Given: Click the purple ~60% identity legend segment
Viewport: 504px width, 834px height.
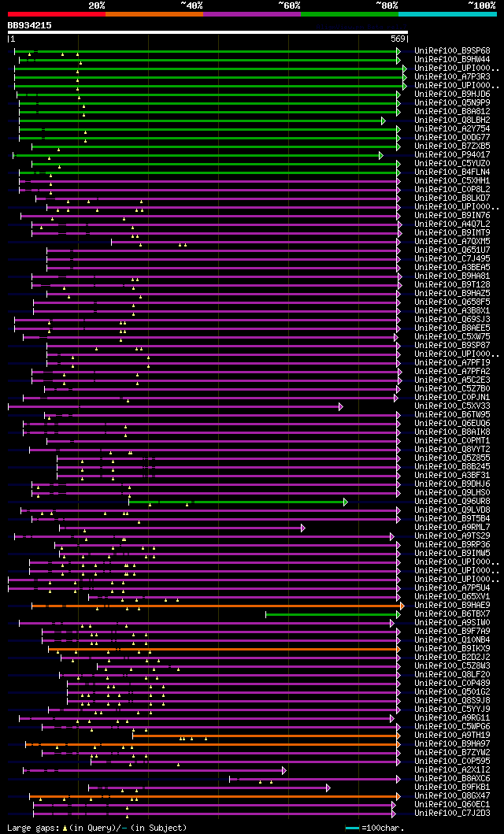Looking at the screenshot, I should tap(252, 14).
